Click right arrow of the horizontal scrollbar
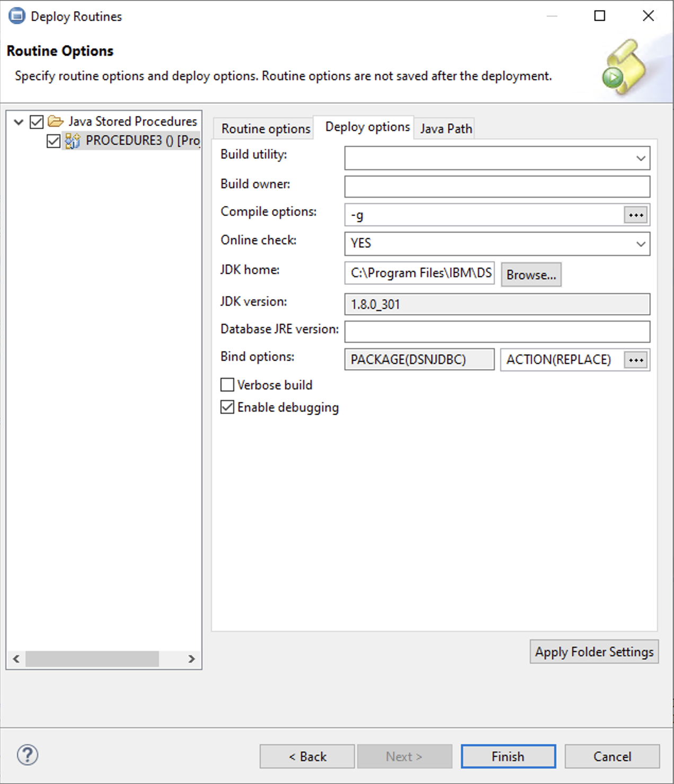 pyautogui.click(x=191, y=659)
